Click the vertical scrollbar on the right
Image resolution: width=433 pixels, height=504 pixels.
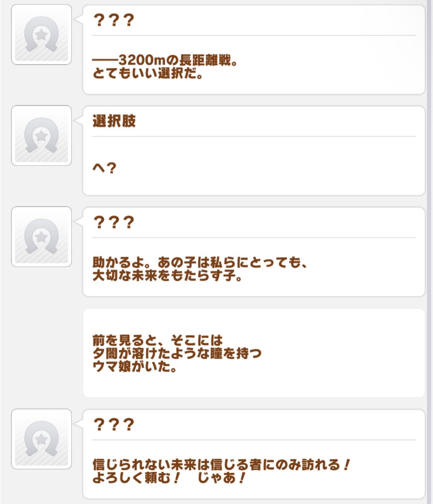tap(429, 252)
